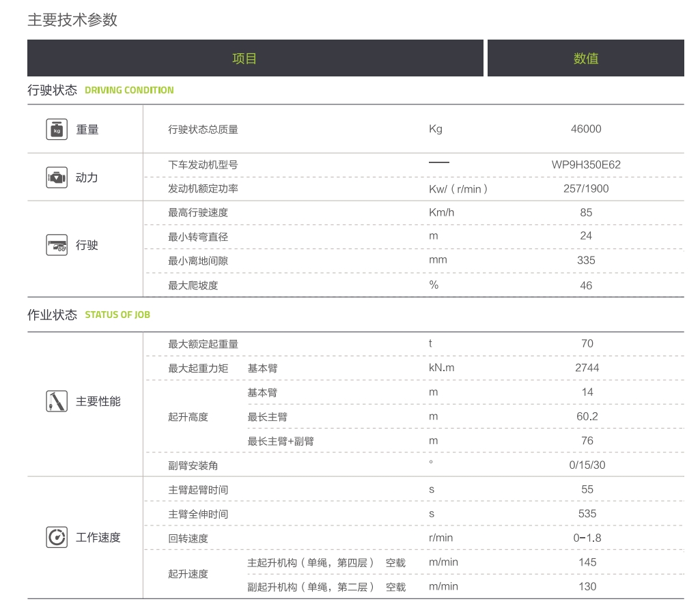The image size is (700, 608).
Task: Click the 行驶状态总质量 row label
Action: click(x=203, y=130)
